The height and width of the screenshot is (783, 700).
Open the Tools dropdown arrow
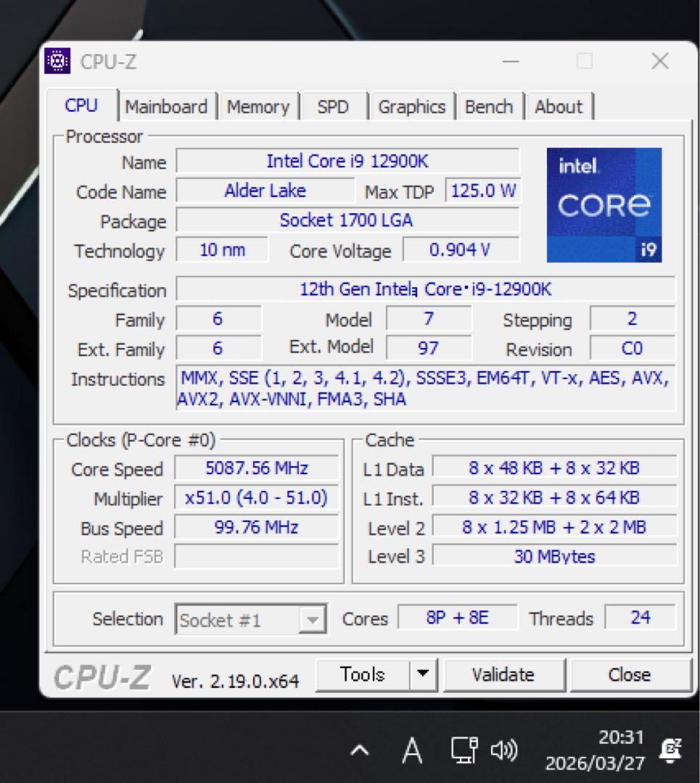click(423, 674)
